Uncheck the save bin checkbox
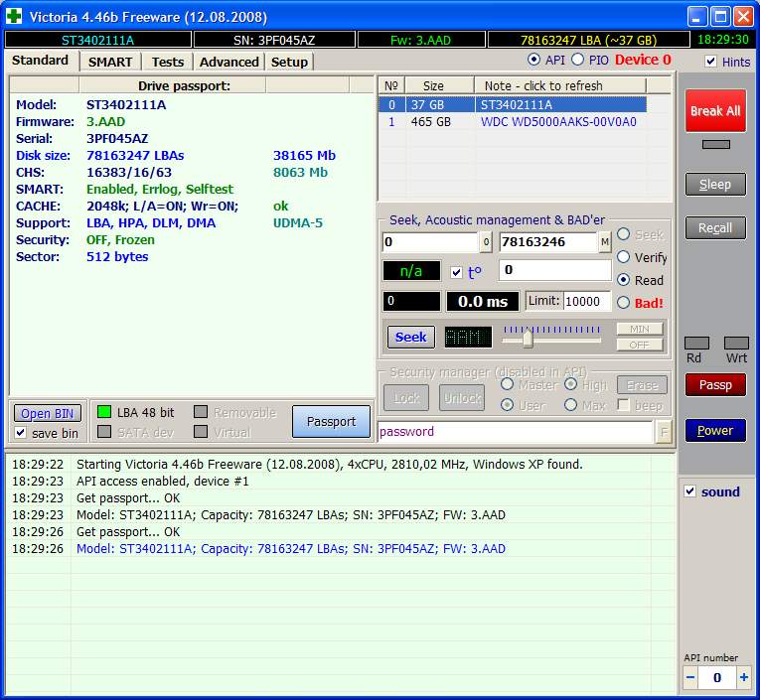Image resolution: width=760 pixels, height=700 pixels. 21,433
